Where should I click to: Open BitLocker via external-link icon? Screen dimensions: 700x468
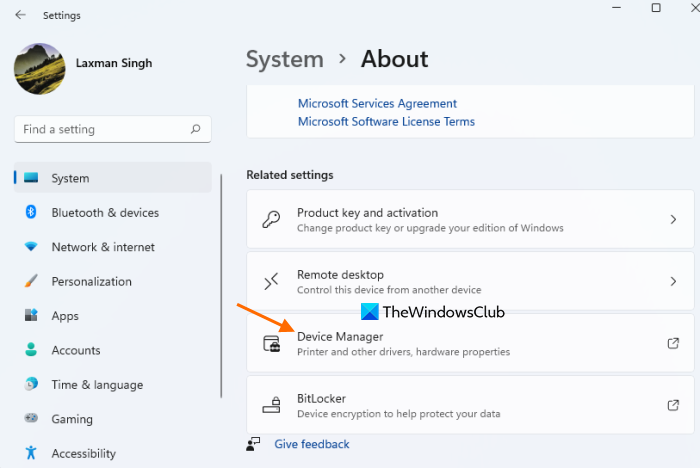click(673, 405)
